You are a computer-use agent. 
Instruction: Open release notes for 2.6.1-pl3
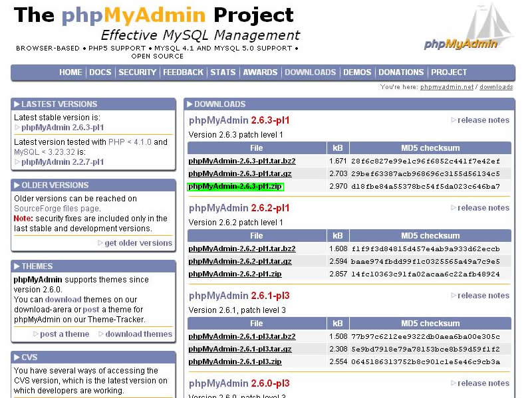coord(483,296)
